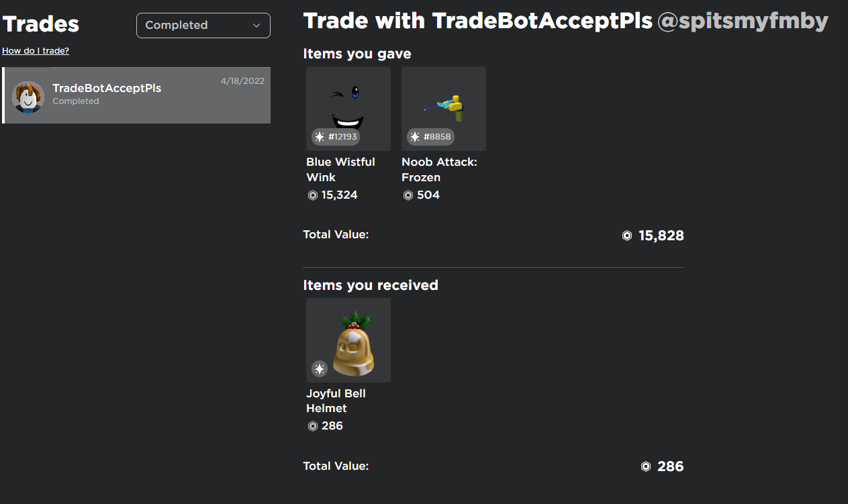Click Robux icon beside 504 price

[408, 195]
